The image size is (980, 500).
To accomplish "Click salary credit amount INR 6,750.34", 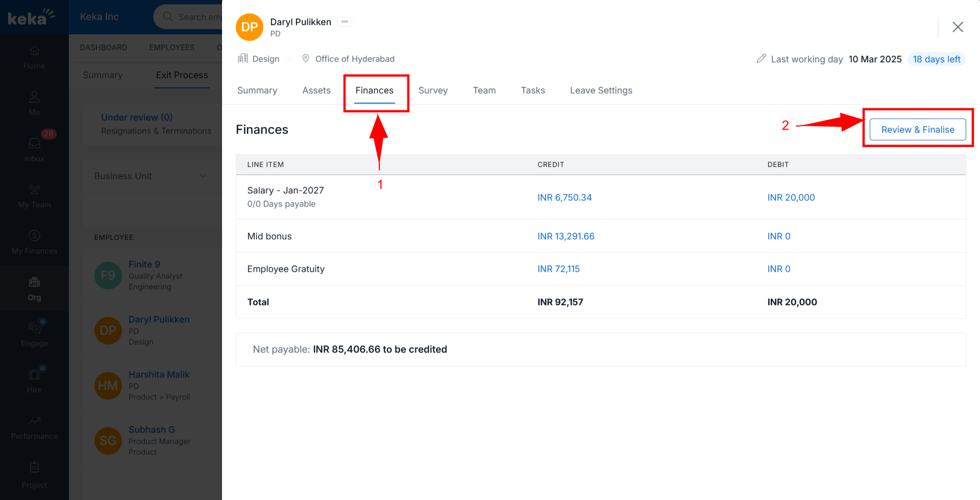I will 565,197.
